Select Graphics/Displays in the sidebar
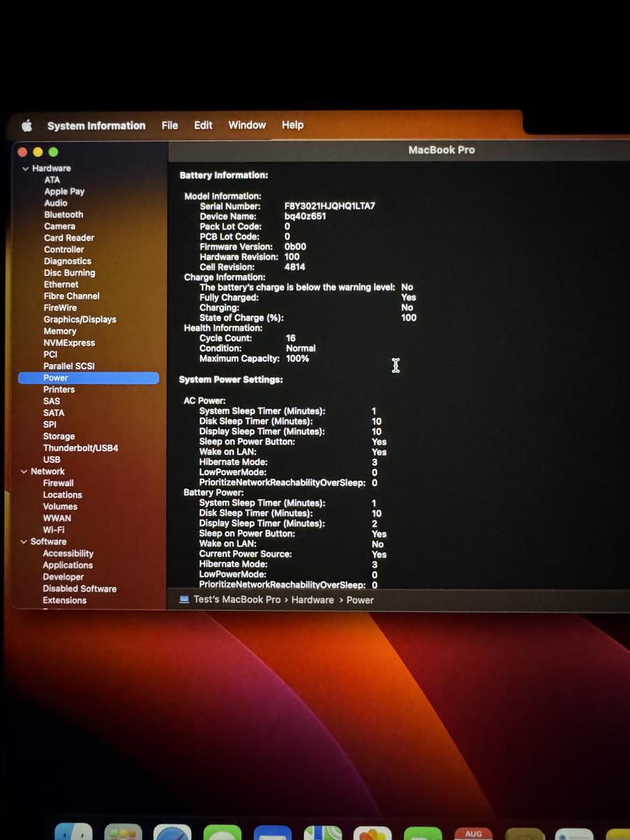630x840 pixels. (80, 320)
